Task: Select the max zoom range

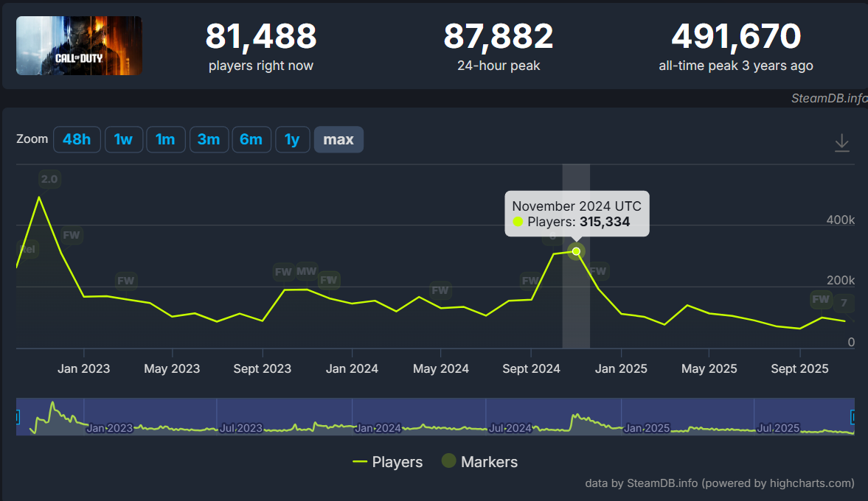Action: pyautogui.click(x=338, y=139)
